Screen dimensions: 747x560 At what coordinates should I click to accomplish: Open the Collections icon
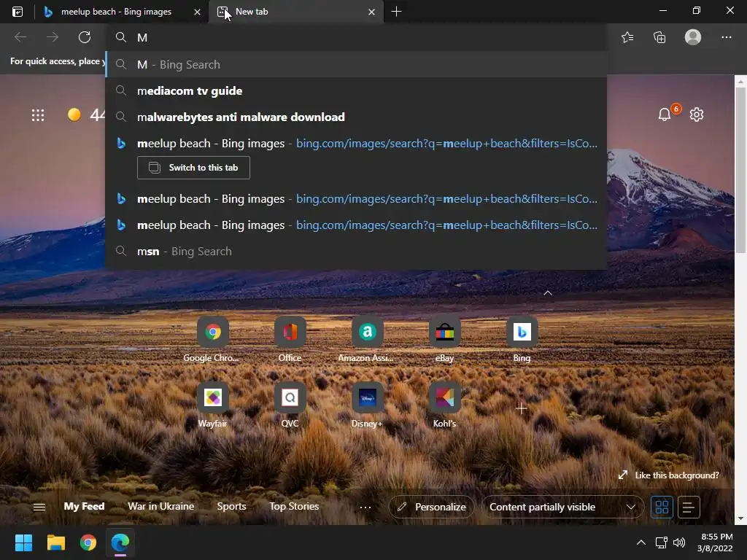[659, 37]
